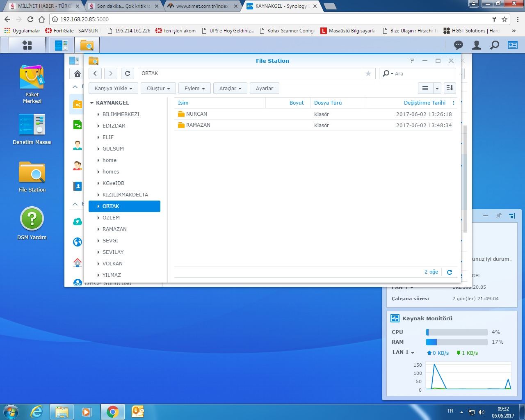This screenshot has height=420, width=525.
Task: Select the RAMAZAN folder in the tree
Action: (114, 229)
